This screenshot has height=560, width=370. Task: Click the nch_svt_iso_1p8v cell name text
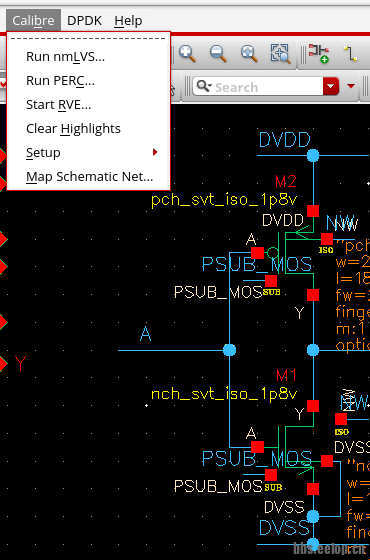click(224, 394)
